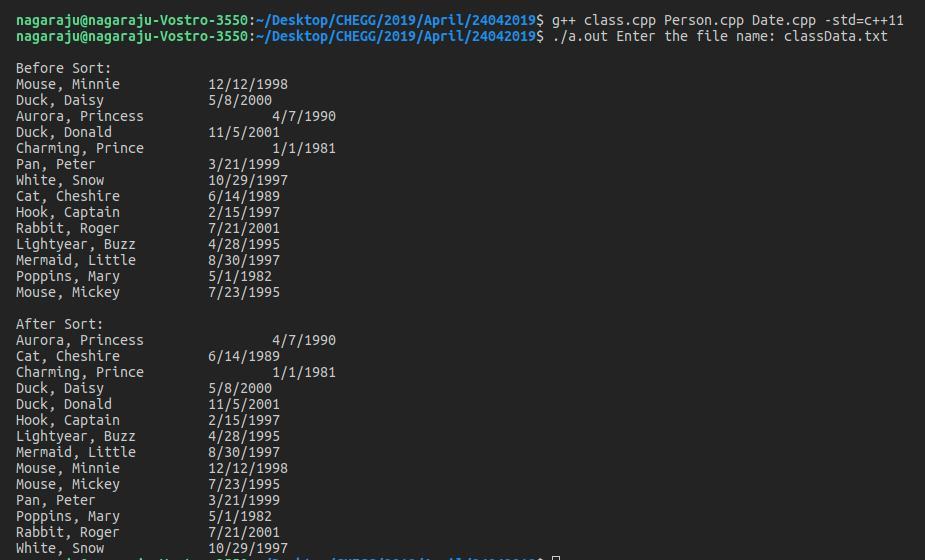Click 'Charming, Prince' in Before Sort list
This screenshot has width=925, height=560.
tap(80, 148)
